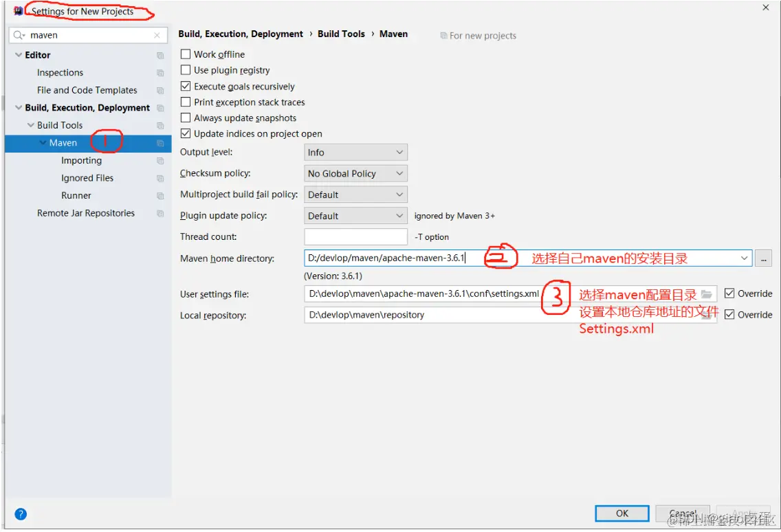Click into the settings search field
Image resolution: width=781 pixels, height=532 pixels.
pyautogui.click(x=88, y=35)
